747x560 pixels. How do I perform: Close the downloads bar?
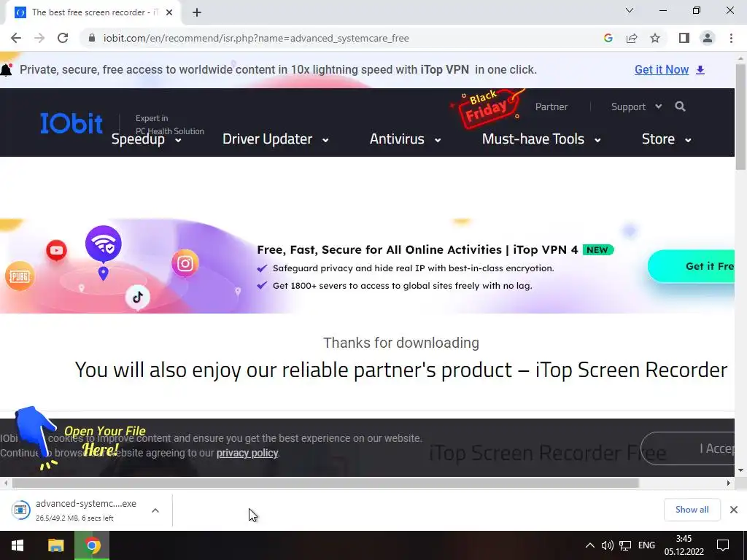tap(734, 510)
